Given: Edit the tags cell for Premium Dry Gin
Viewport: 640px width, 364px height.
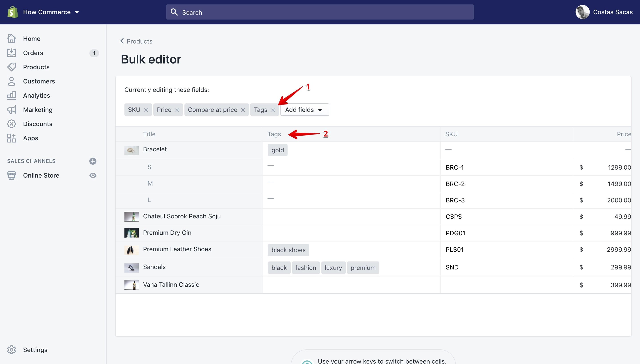Looking at the screenshot, I should coord(352,233).
